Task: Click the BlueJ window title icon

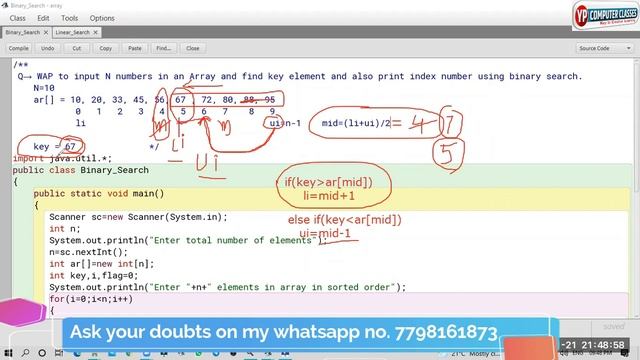Action: [5, 5]
